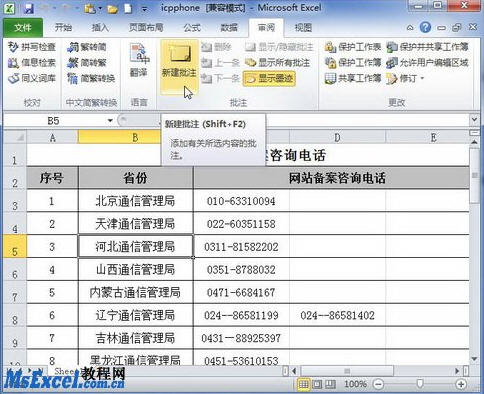The width and height of the screenshot is (484, 394).
Task: Click 允许用户编辑区域 button
Action: (428, 63)
